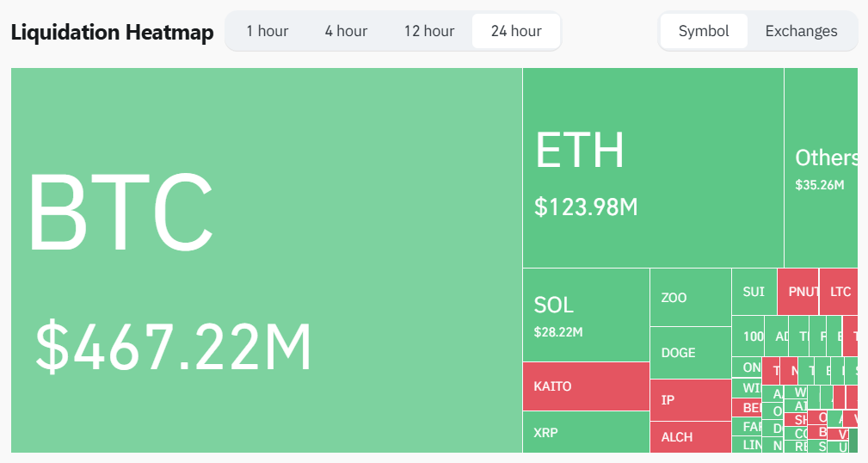The height and width of the screenshot is (463, 868).
Task: Click the green SUI tile
Action: click(754, 292)
